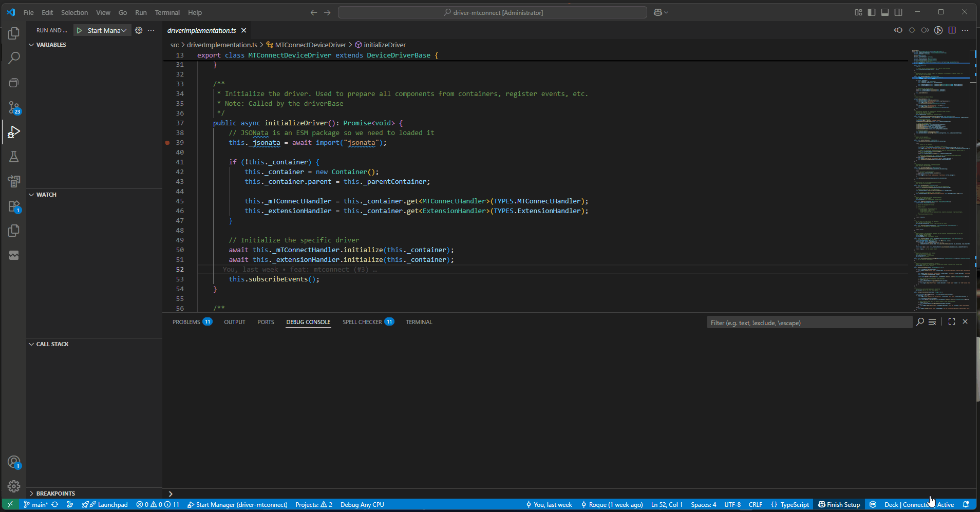Click the main* branch in status bar
Image resolution: width=980 pixels, height=512 pixels.
(x=35, y=504)
